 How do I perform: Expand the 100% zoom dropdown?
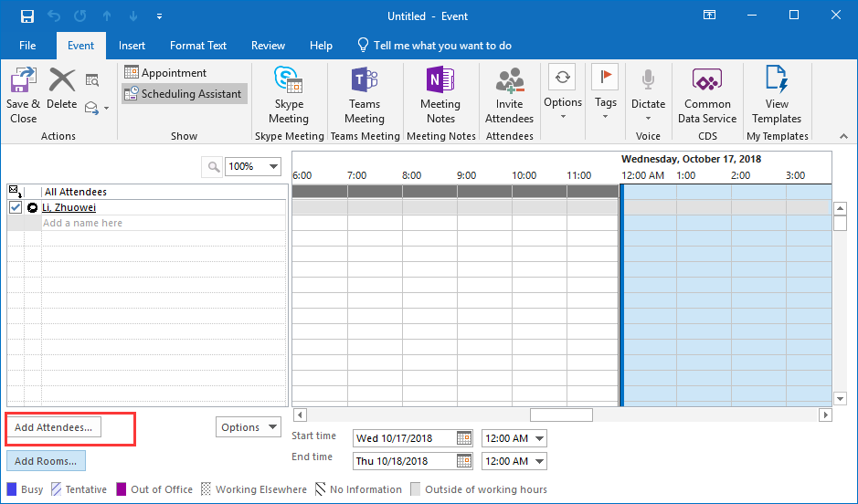tap(272, 166)
